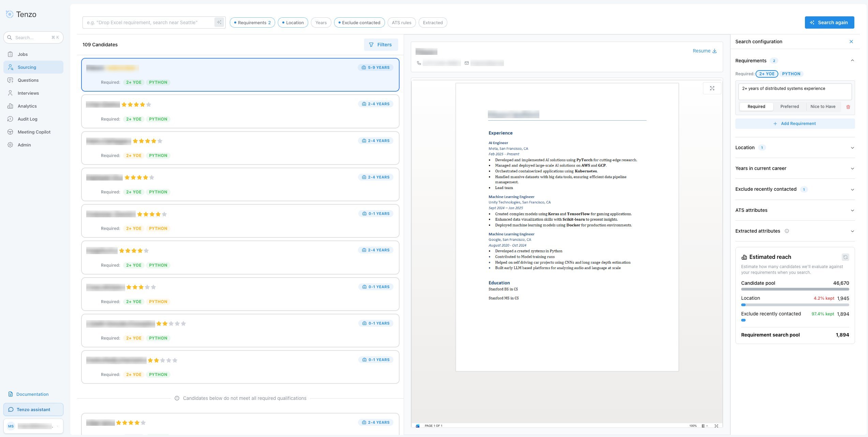Open the Filters button
The height and width of the screenshot is (437, 868).
click(381, 45)
